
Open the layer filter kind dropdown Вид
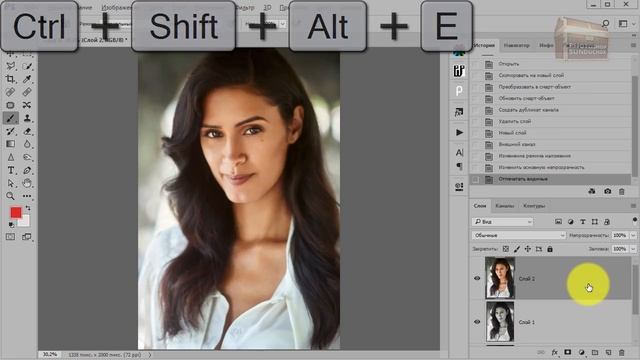[503, 222]
